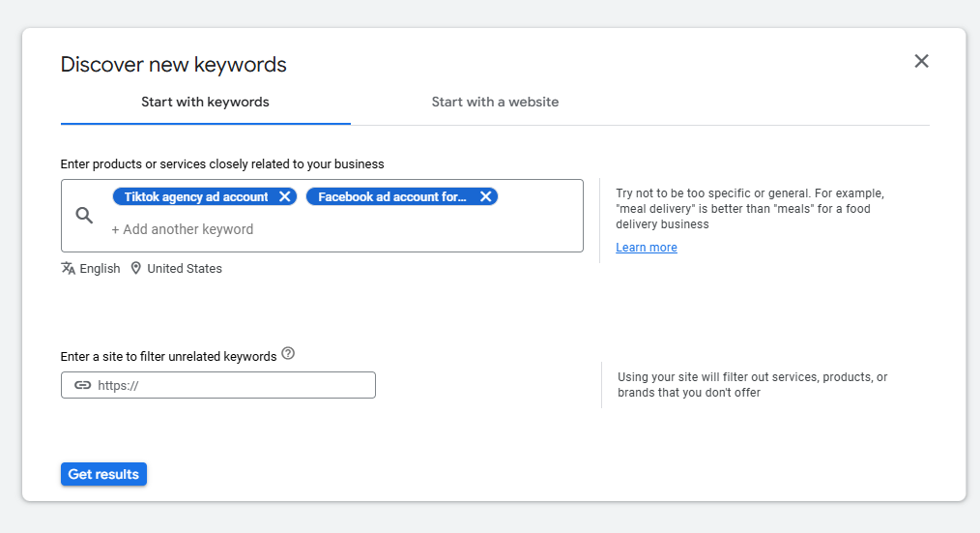Click the Try not to be too specific hint
980x533 pixels.
point(750,209)
